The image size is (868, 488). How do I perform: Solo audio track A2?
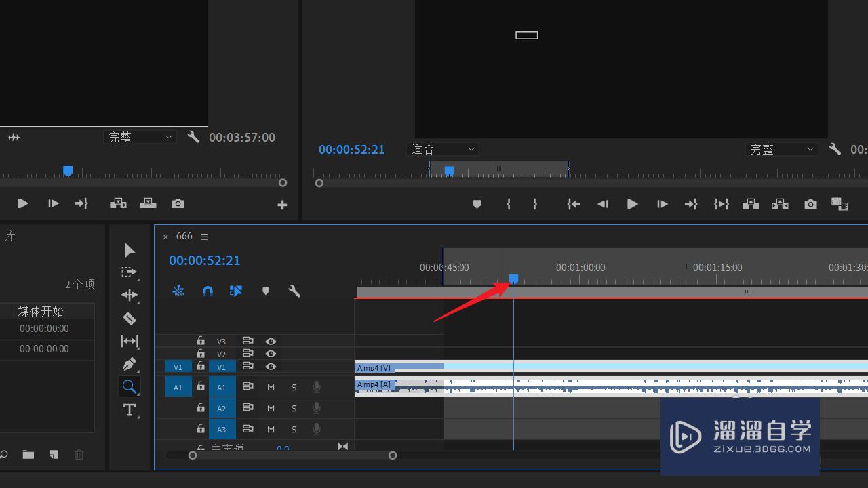coord(294,409)
